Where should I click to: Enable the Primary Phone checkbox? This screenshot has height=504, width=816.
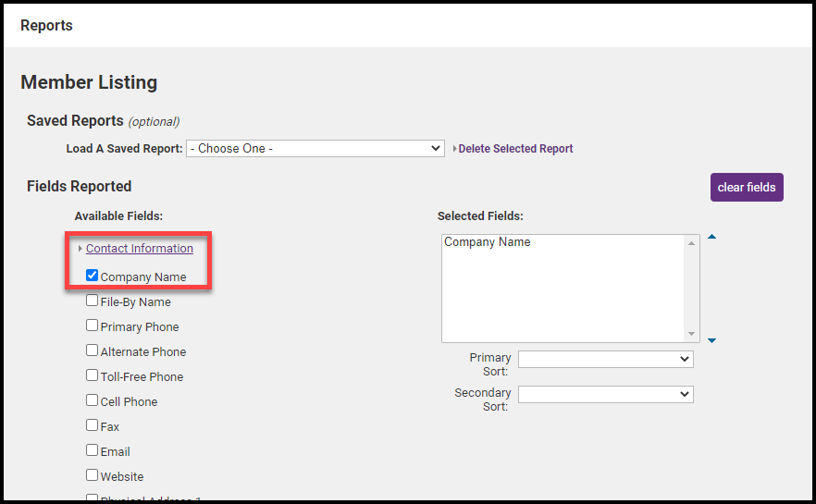(93, 326)
